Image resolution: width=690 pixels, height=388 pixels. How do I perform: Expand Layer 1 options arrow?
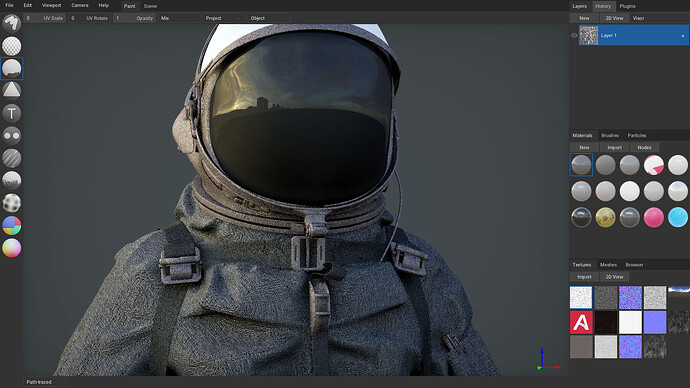pyautogui.click(x=683, y=36)
